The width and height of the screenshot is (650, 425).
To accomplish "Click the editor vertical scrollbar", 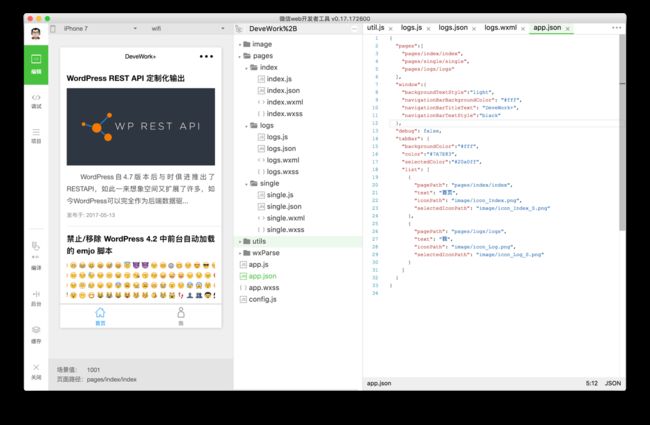I will point(622,133).
